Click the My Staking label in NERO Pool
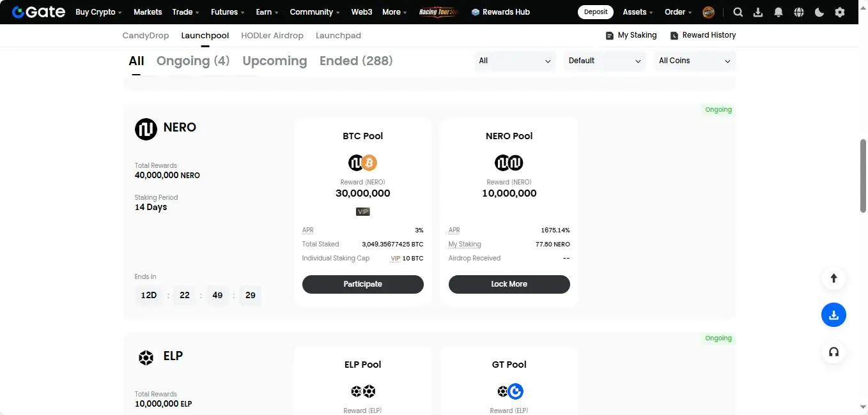 tap(465, 245)
